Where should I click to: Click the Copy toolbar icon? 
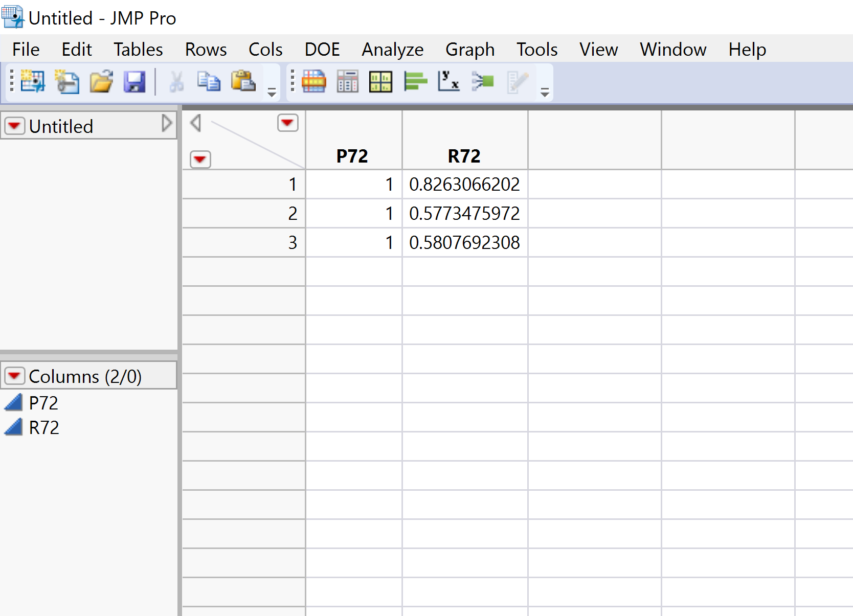click(209, 82)
